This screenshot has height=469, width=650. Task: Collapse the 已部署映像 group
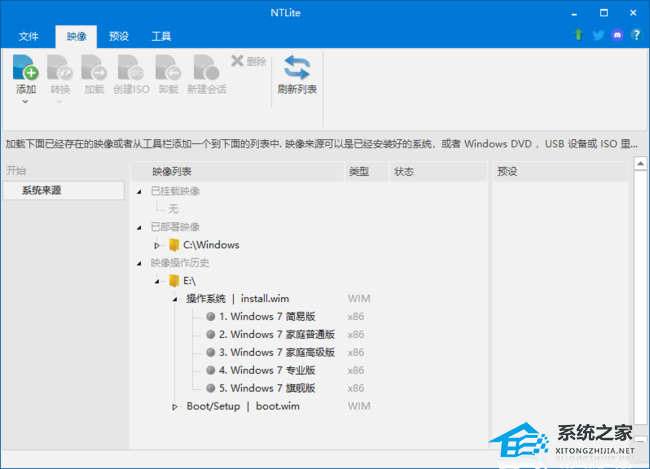coord(139,227)
